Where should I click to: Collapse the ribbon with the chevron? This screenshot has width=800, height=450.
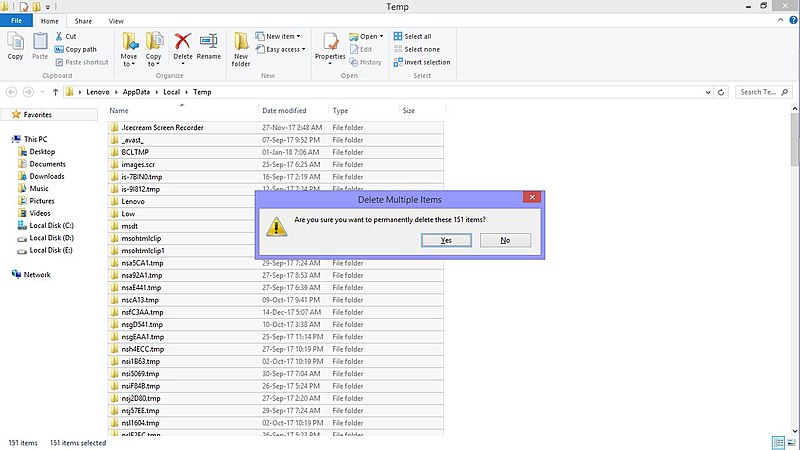pyautogui.click(x=781, y=20)
